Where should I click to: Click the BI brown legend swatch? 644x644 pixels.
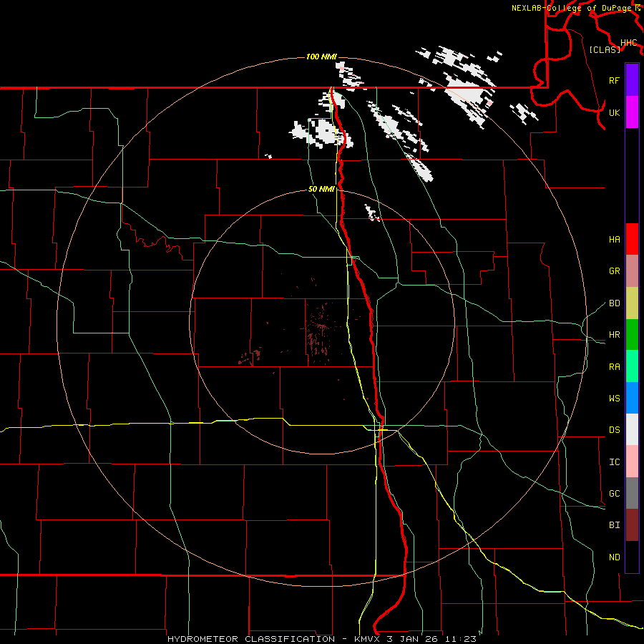[632, 525]
